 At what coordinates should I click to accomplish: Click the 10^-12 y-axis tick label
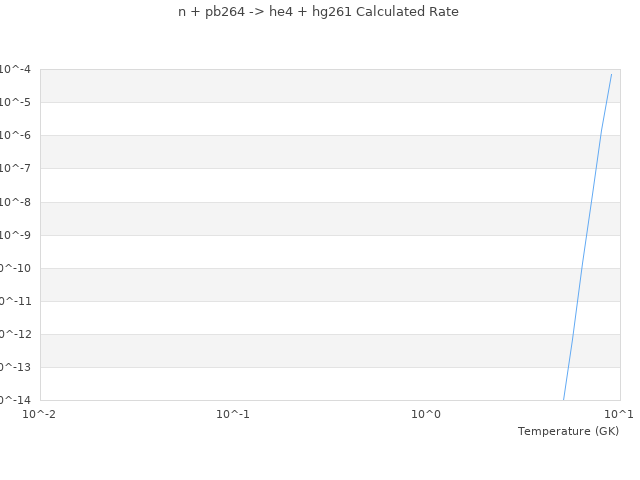tap(14, 334)
